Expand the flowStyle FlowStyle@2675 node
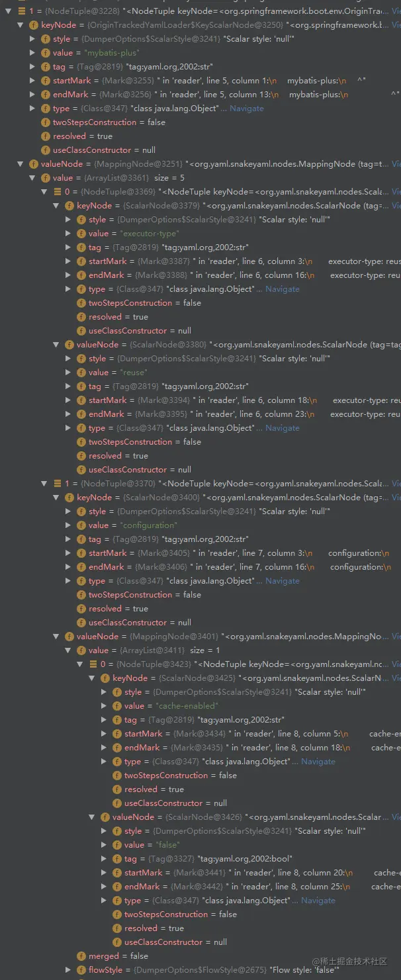Image resolution: width=401 pixels, height=980 pixels. pos(68,970)
